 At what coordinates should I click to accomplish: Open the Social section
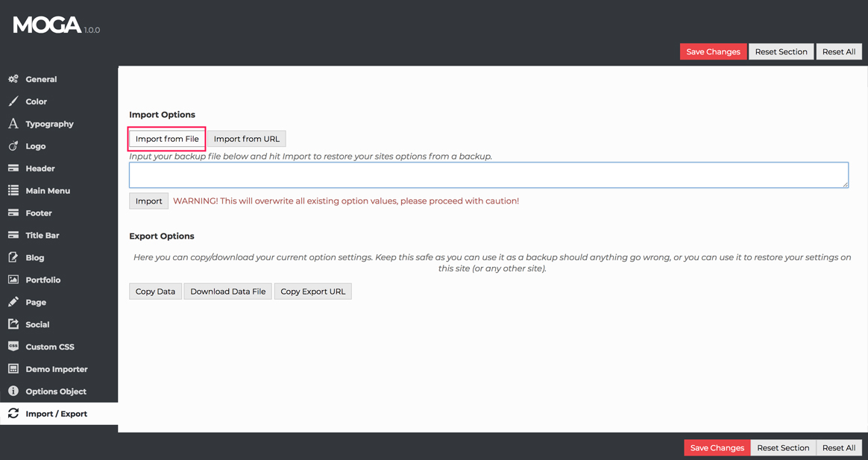click(59, 324)
